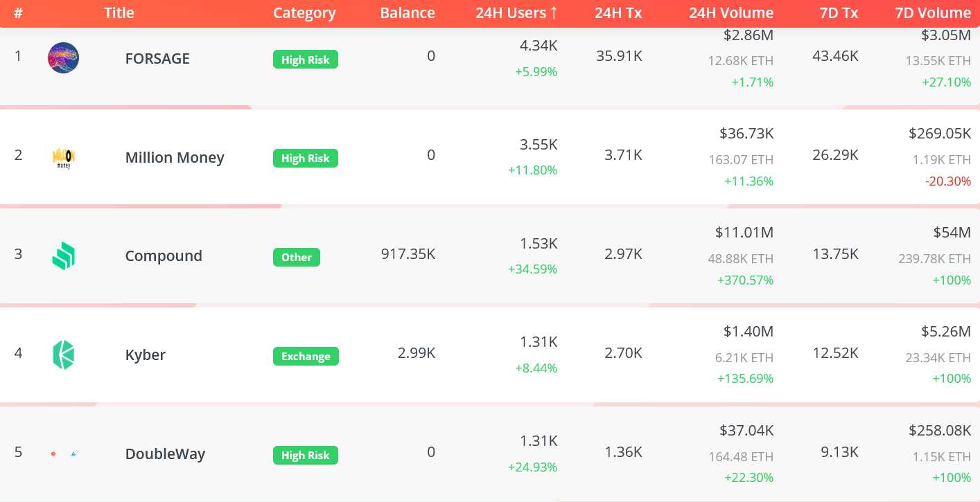Click Kyber's Exchange category tag

306,356
